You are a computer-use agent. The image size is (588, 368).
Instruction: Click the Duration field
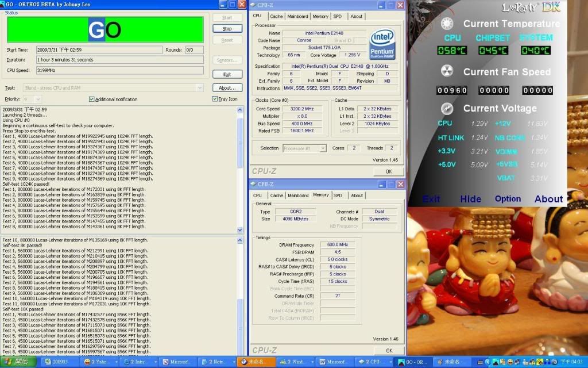(119, 60)
